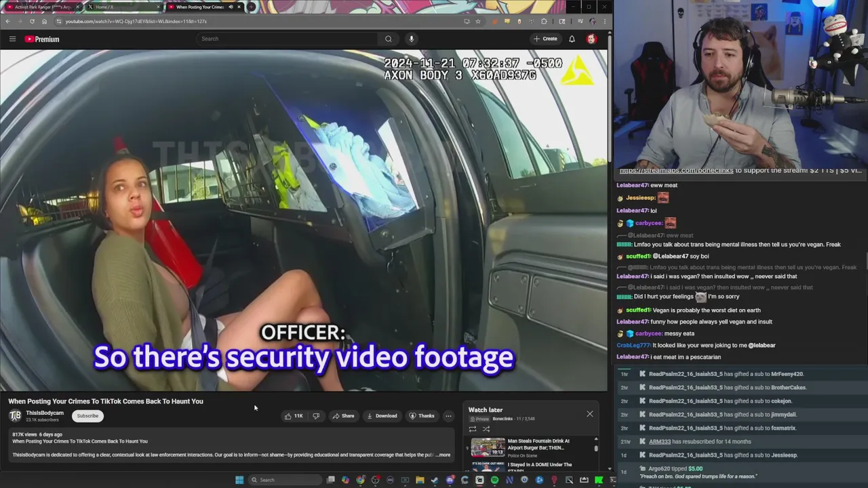Open more actions ellipsis beside Thanks

[x=448, y=415]
